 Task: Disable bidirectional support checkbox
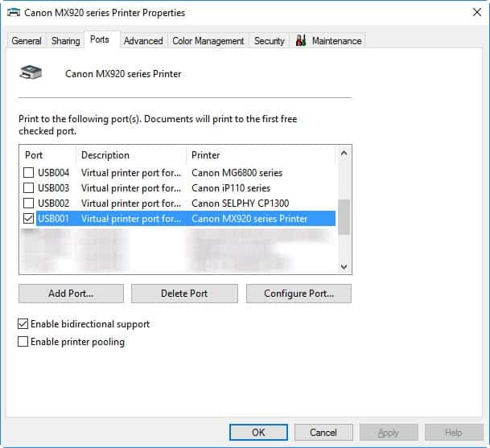[23, 324]
